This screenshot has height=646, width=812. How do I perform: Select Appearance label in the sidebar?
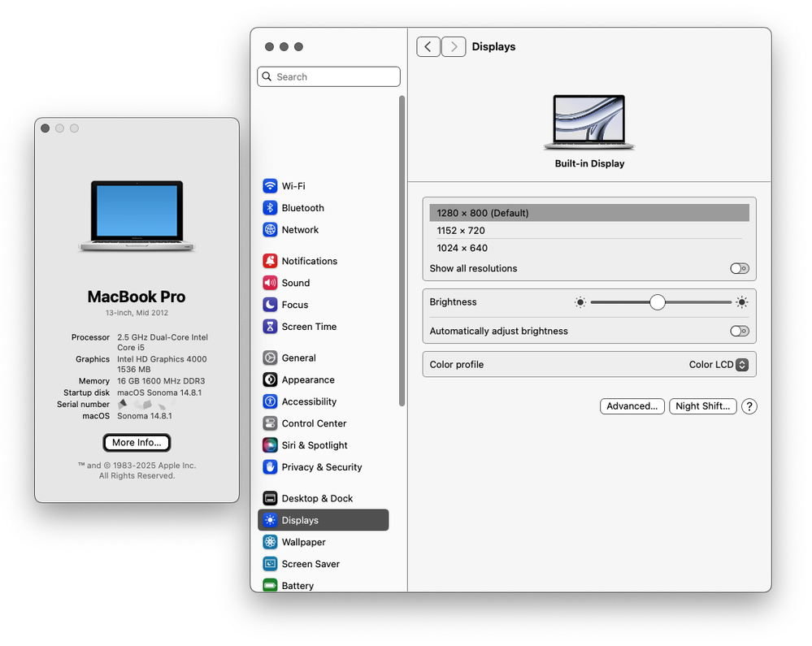pyautogui.click(x=308, y=379)
